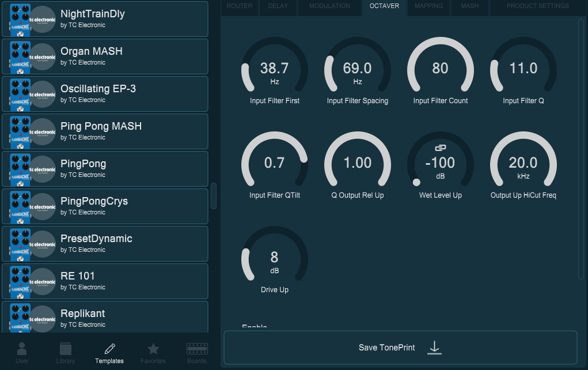Select the RE 101 template name

[78, 276]
